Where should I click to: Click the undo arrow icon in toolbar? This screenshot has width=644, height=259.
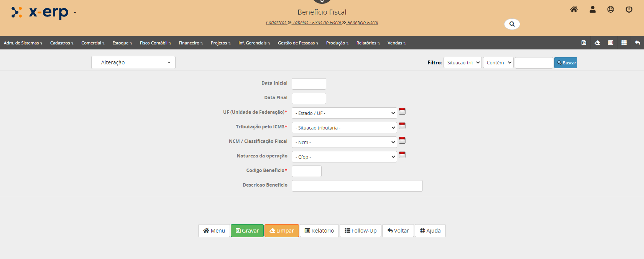637,43
